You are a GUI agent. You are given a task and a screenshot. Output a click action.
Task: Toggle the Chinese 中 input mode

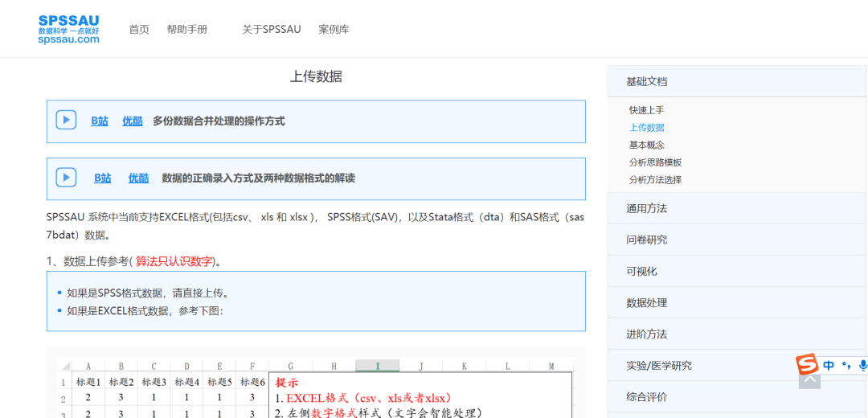pyautogui.click(x=829, y=365)
